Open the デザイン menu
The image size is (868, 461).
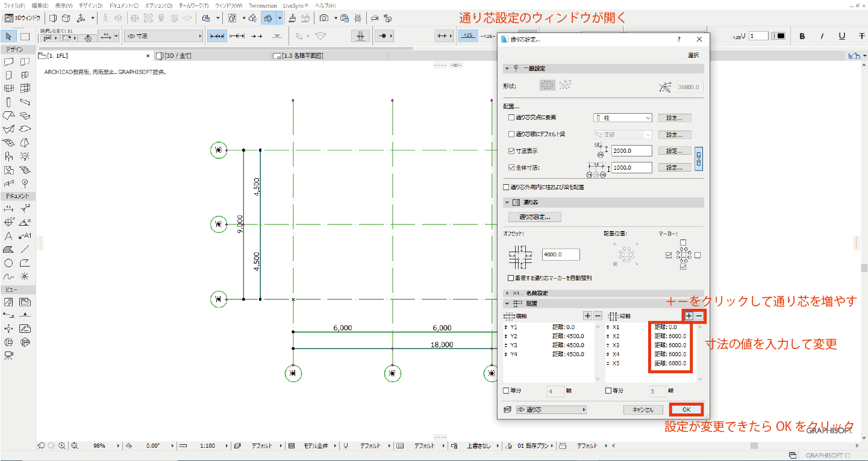90,5
